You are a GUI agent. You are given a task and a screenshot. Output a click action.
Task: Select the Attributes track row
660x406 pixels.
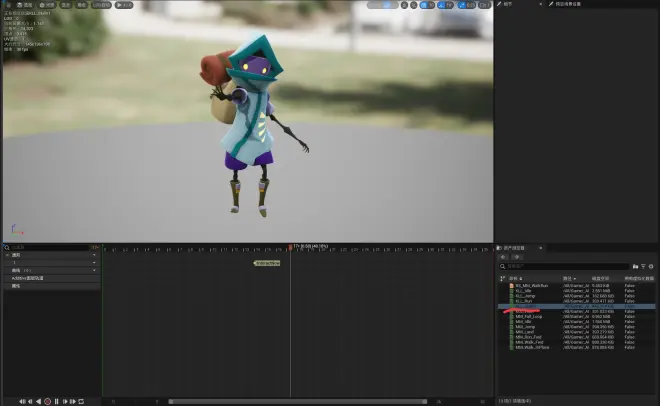click(x=52, y=286)
